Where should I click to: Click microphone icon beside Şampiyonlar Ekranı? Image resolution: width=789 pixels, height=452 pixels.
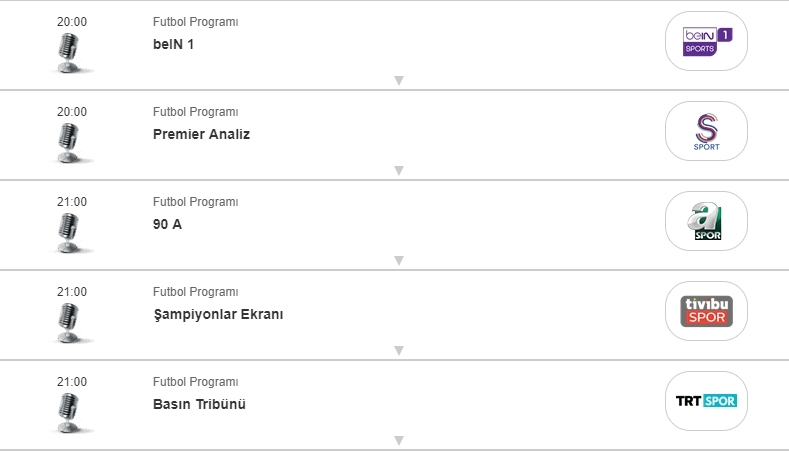pyautogui.click(x=68, y=322)
